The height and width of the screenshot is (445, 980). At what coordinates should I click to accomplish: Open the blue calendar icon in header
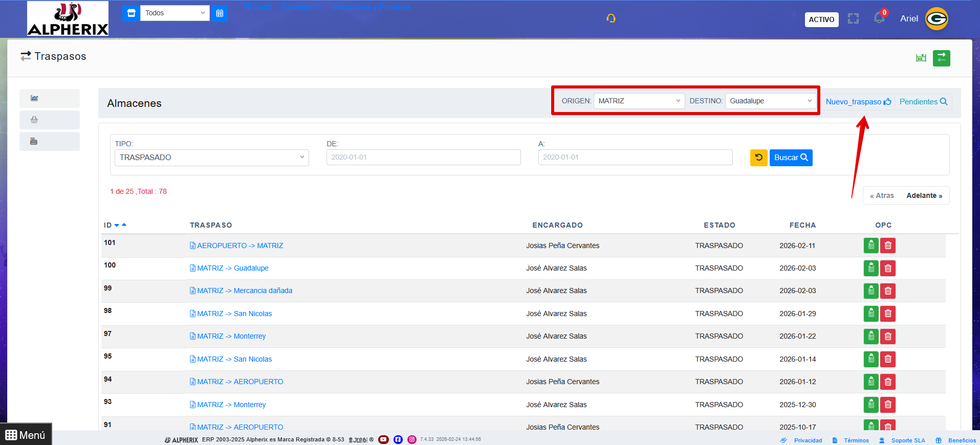(x=220, y=13)
